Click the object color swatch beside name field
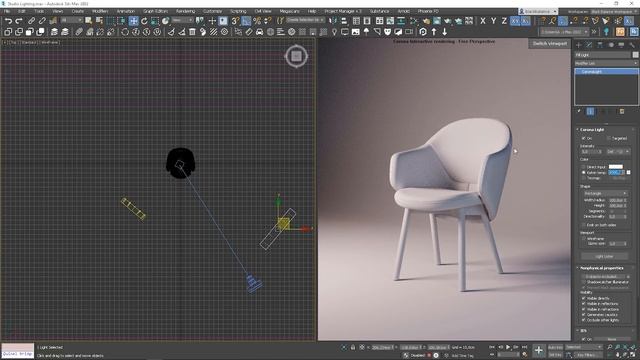 [635, 55]
